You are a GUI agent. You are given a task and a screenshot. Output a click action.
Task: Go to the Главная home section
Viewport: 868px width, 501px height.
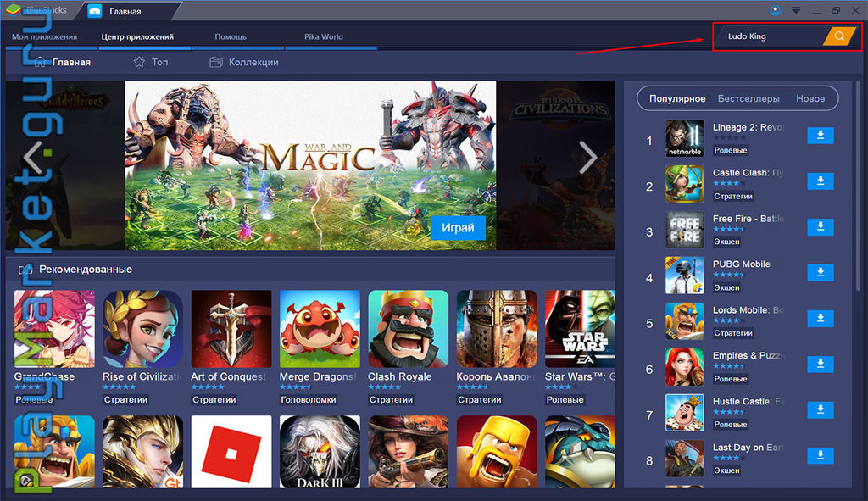(x=62, y=62)
